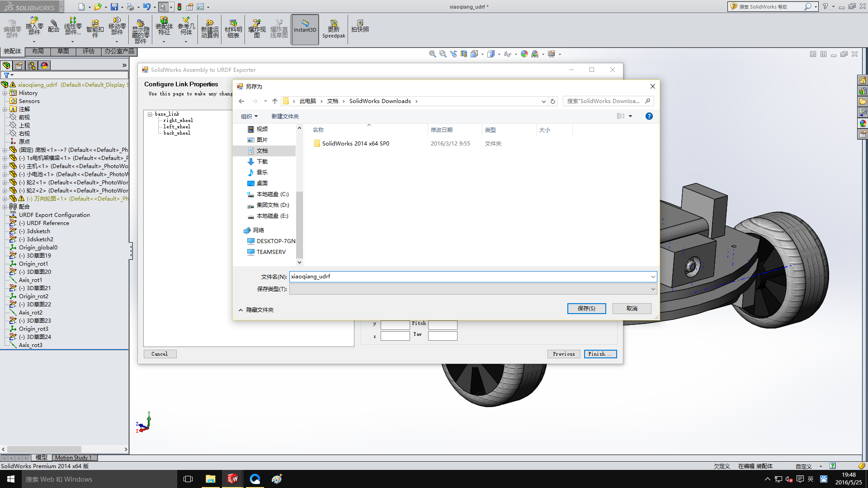
Task: Click the Zoom to Area icon
Action: (443, 54)
